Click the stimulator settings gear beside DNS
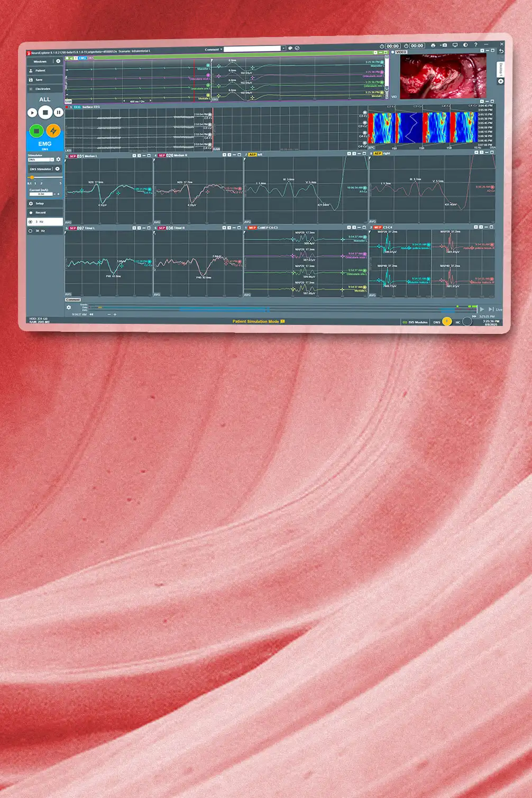The image size is (532, 798). [x=58, y=159]
